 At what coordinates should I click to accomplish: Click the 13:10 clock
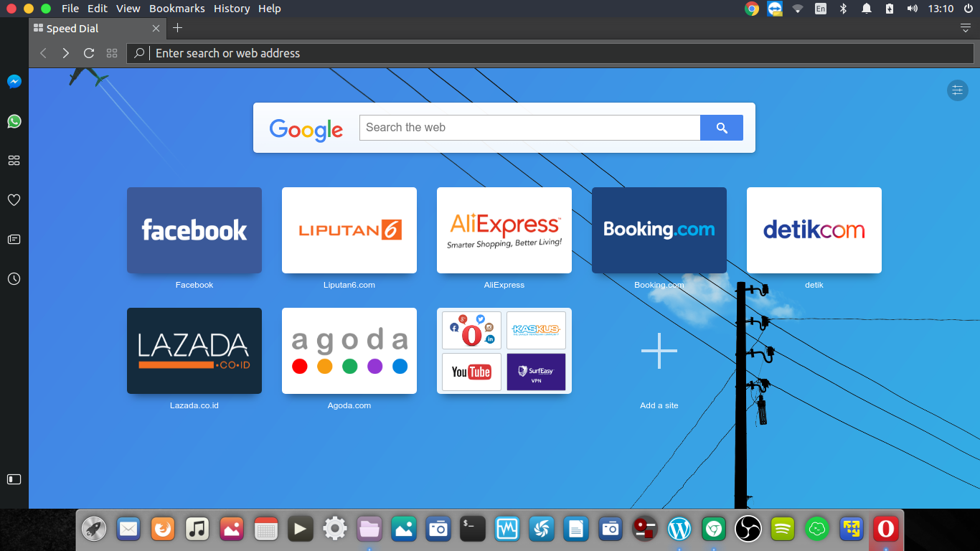[941, 9]
